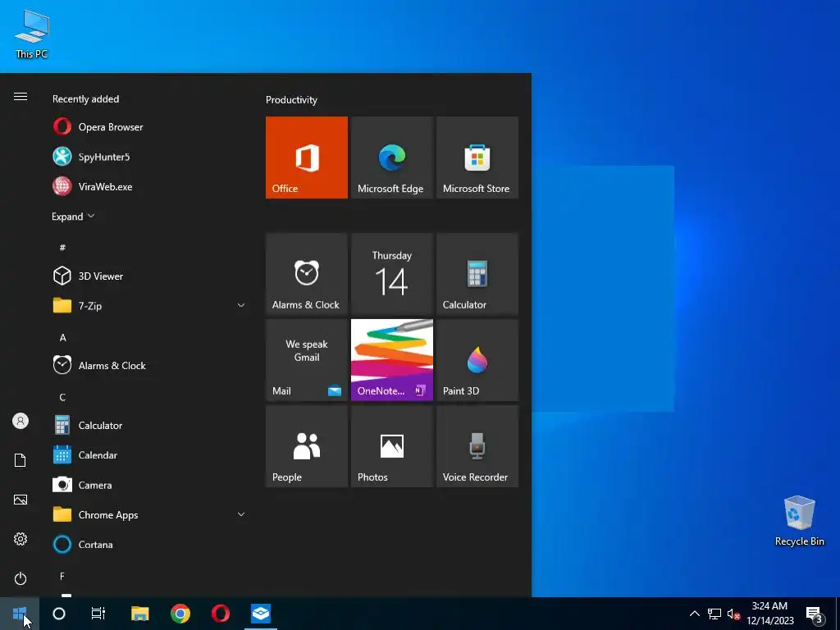Viewport: 840px width, 630px height.
Task: Open the Microsoft Edge tile
Action: click(x=391, y=157)
